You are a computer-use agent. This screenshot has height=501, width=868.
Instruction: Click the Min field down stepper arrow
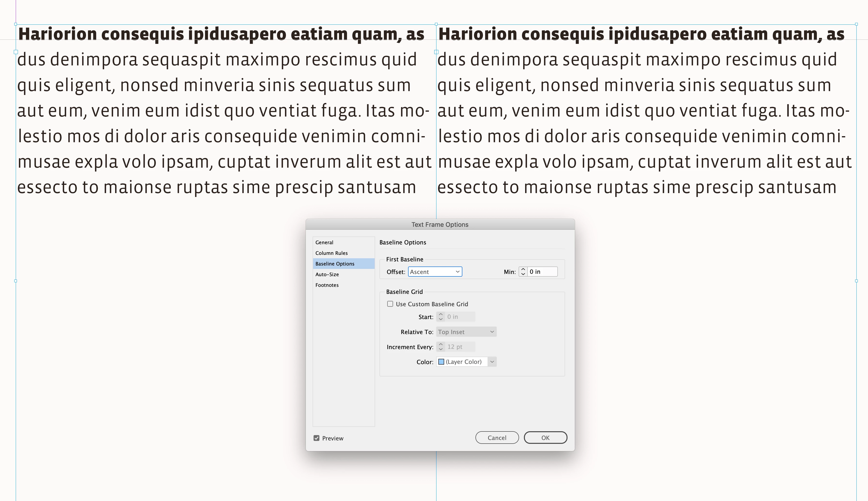tap(523, 274)
